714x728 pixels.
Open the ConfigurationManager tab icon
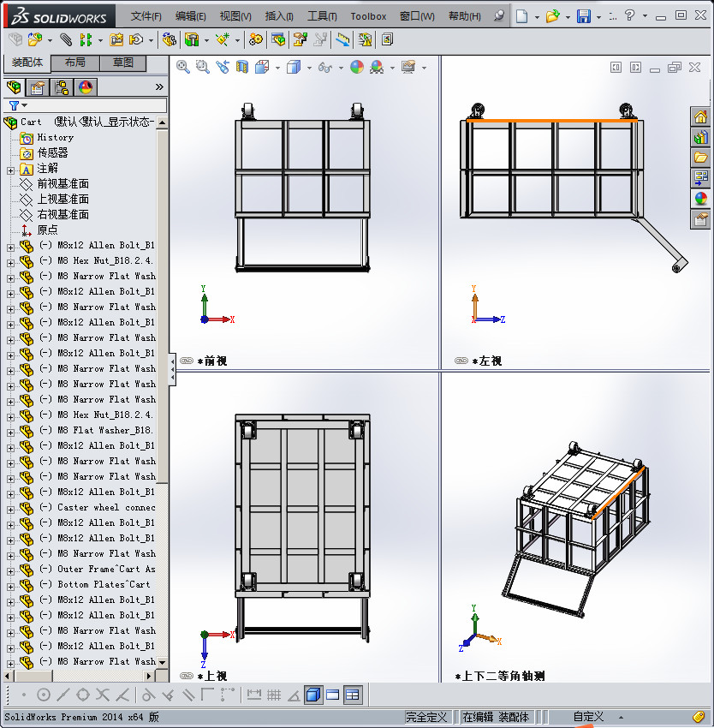pos(62,87)
